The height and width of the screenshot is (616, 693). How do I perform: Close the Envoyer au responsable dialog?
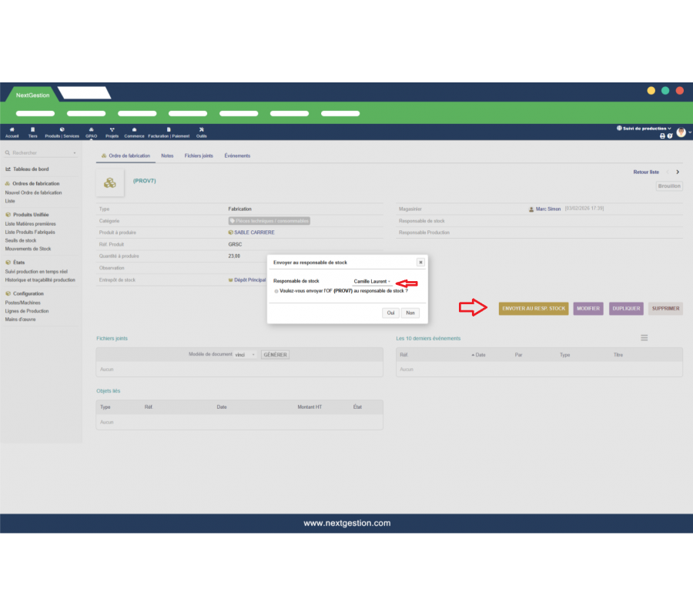(x=420, y=263)
